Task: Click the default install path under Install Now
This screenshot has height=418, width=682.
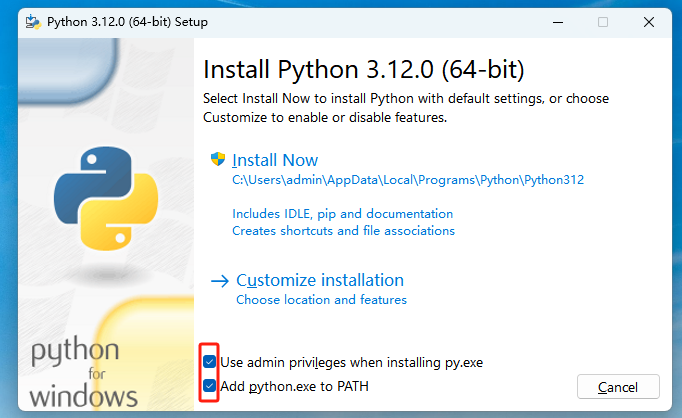Action: (x=407, y=180)
